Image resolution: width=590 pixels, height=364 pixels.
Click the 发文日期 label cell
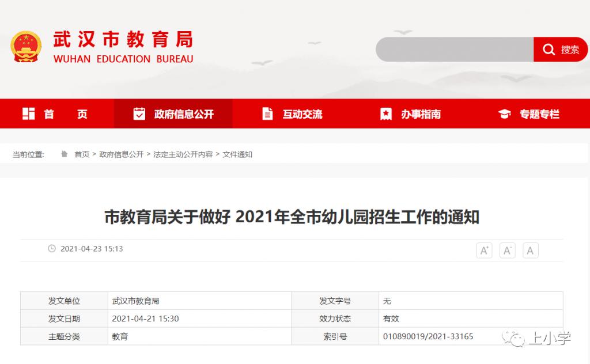click(x=65, y=318)
